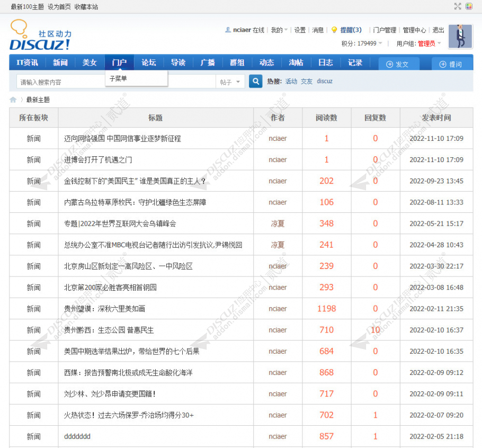Click 收藏本站 link
This screenshot has width=482, height=448.
coord(86,7)
